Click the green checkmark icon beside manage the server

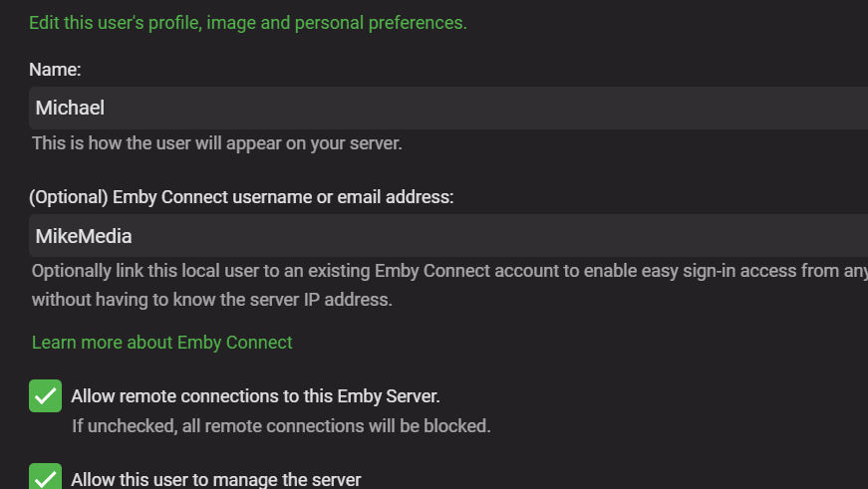[x=46, y=477]
